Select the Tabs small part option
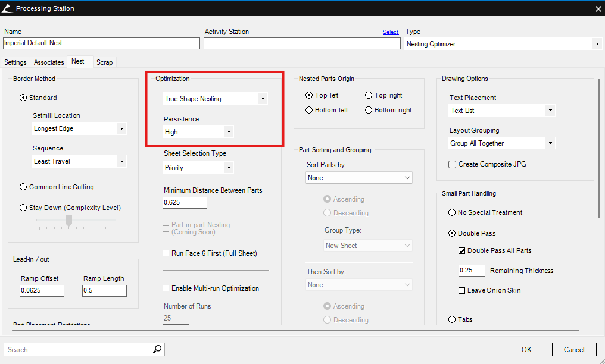605x364 pixels. [x=452, y=319]
